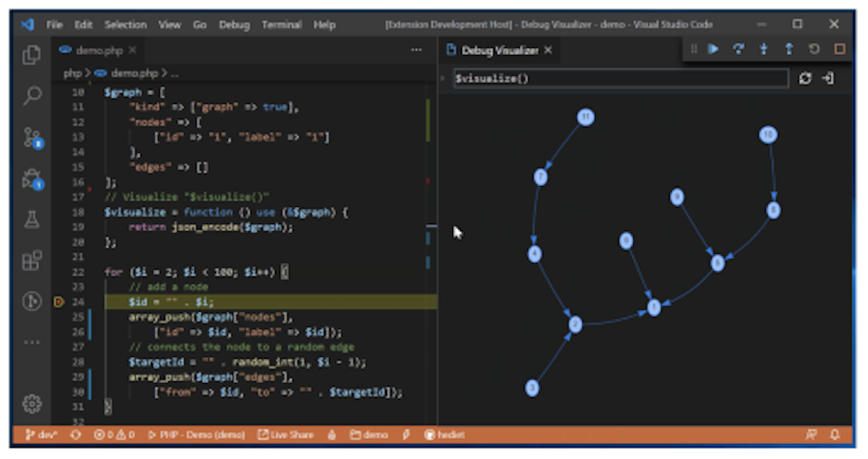This screenshot has width=868, height=459.
Task: Toggle the breakpoint marker on line 24
Action: (x=59, y=302)
